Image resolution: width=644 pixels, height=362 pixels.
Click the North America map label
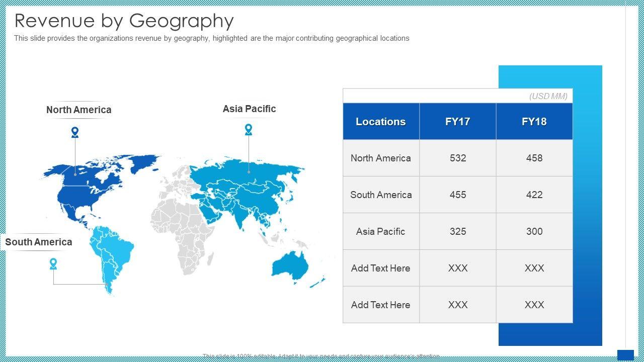pos(79,110)
